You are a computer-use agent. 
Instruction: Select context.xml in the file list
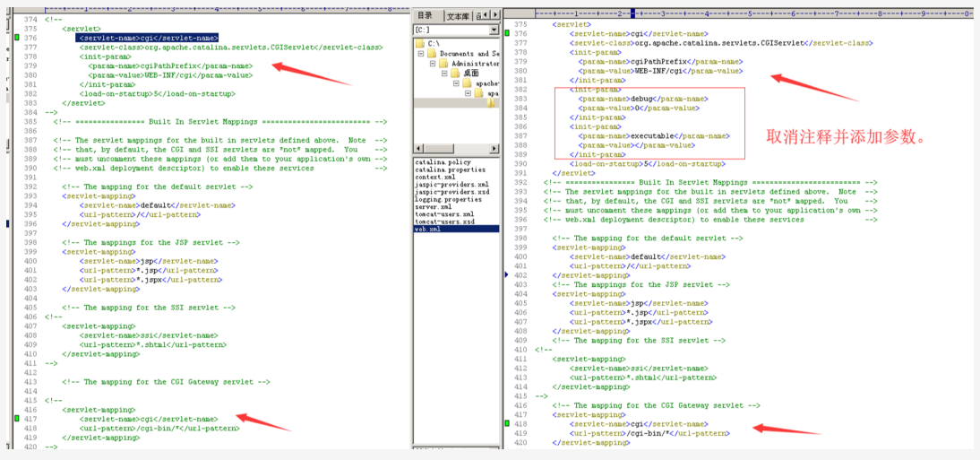[434, 178]
